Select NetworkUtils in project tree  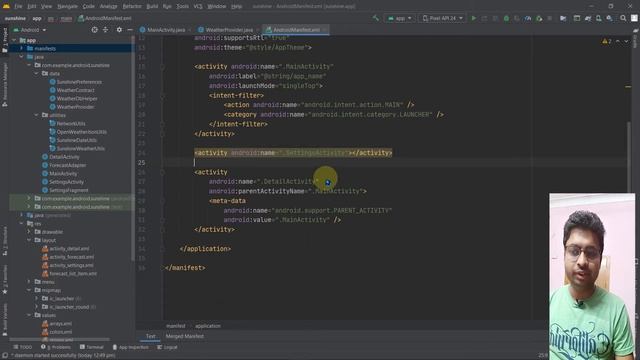71,123
